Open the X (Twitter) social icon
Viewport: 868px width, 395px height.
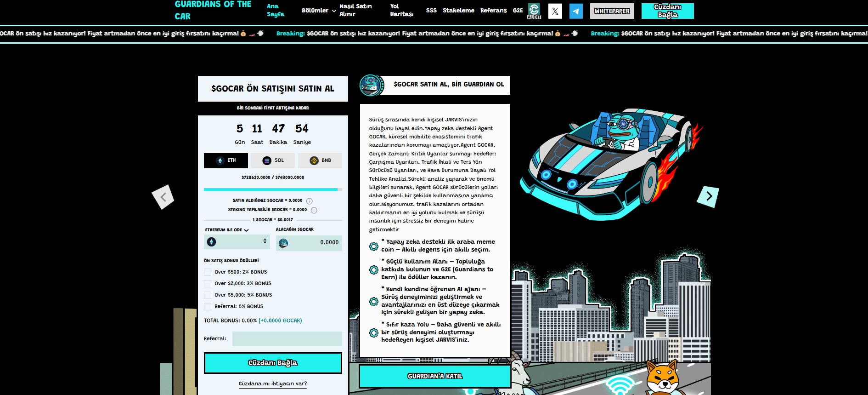coord(555,11)
